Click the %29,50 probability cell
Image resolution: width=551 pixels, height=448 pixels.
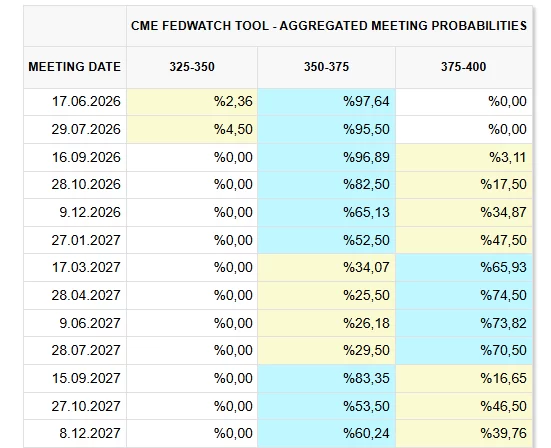(326, 351)
